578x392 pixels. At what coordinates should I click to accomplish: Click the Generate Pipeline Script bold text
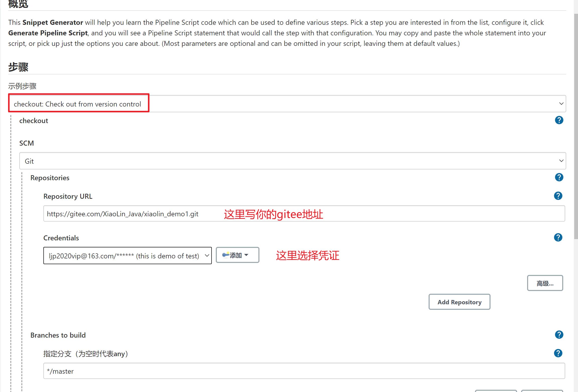tap(48, 33)
